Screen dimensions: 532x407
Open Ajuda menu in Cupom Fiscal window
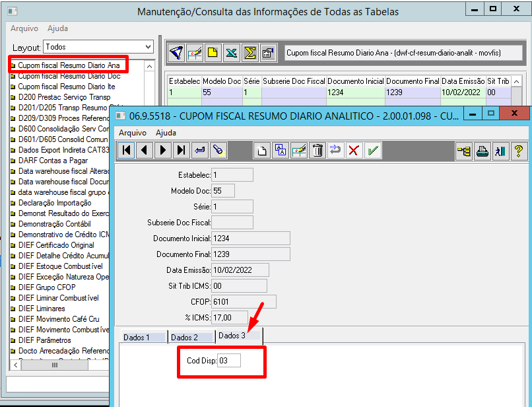[166, 133]
